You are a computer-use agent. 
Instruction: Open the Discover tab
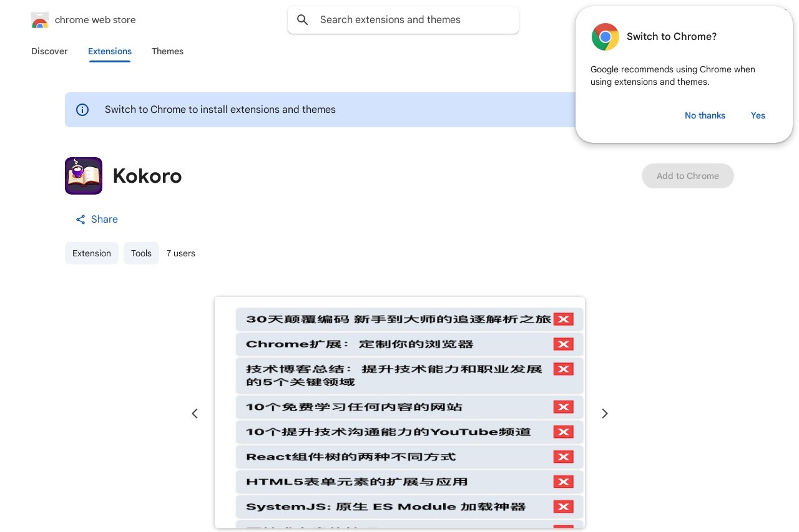49,51
